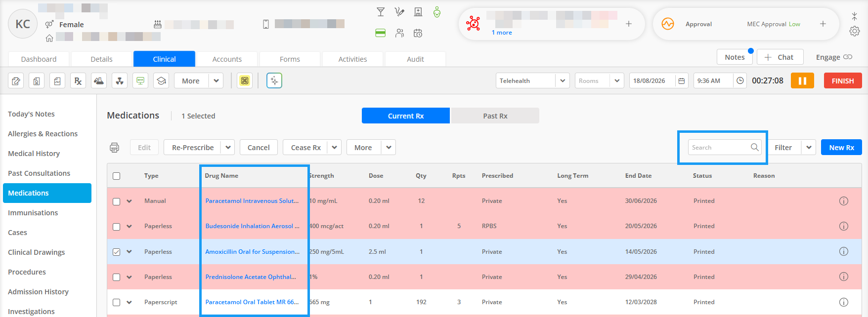Image resolution: width=868 pixels, height=317 pixels.
Task: Open the Accounts tab
Action: click(x=227, y=59)
